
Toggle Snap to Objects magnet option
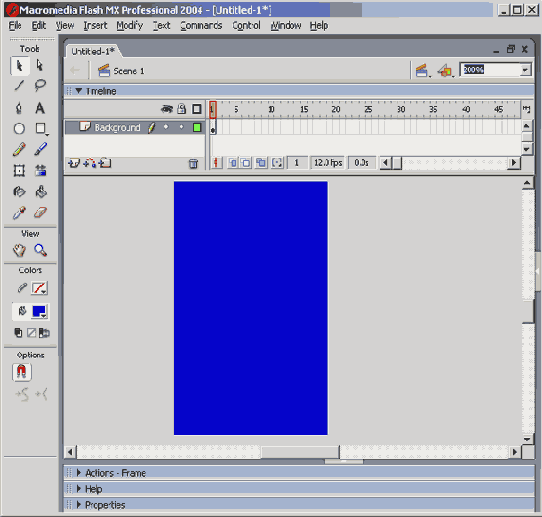(x=22, y=373)
